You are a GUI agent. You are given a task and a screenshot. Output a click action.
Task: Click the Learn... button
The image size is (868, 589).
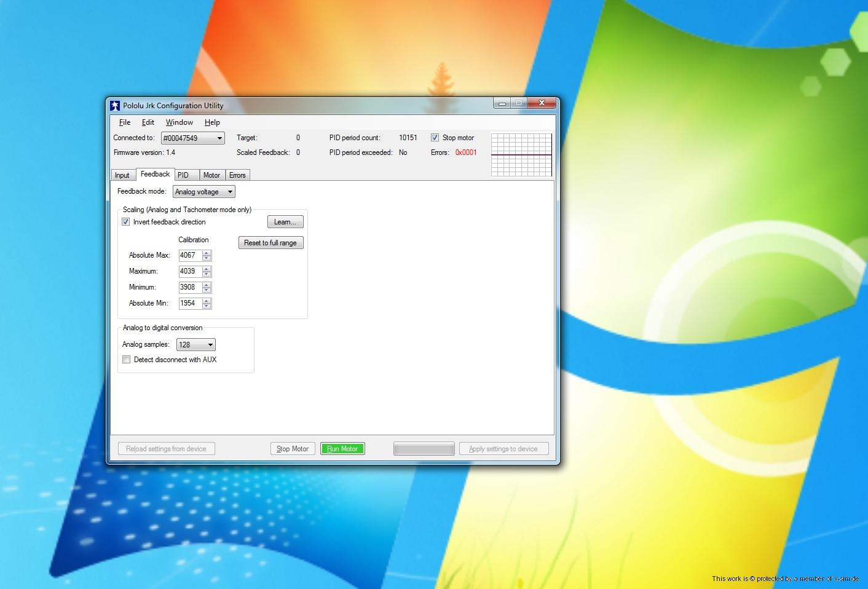(x=285, y=222)
